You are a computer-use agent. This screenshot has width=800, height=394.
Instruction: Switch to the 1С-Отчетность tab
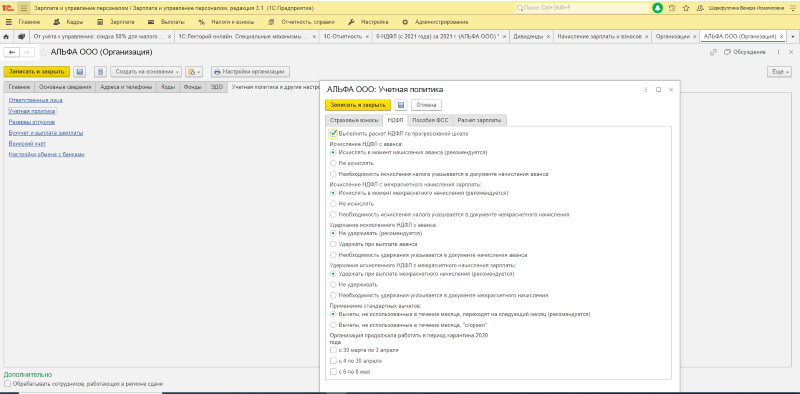tap(343, 37)
